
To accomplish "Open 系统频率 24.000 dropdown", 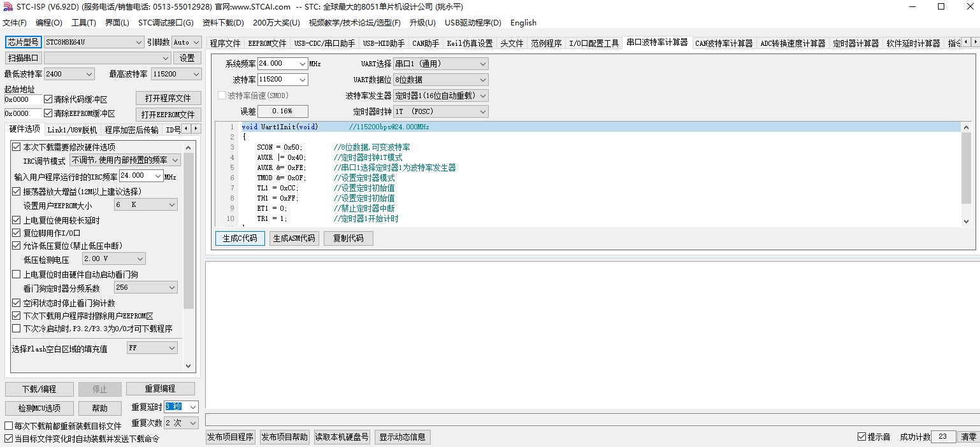I will [x=283, y=64].
